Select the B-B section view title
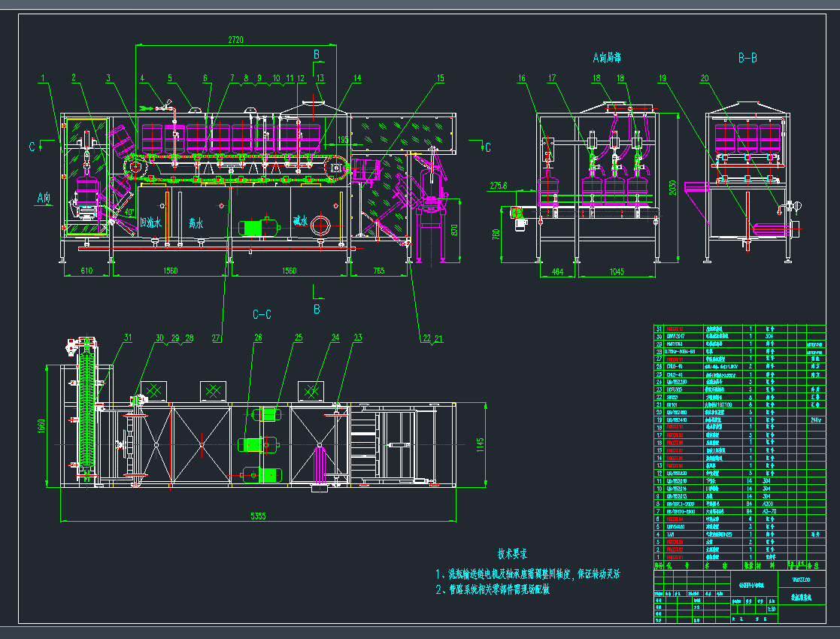The image size is (840, 639). [x=748, y=58]
